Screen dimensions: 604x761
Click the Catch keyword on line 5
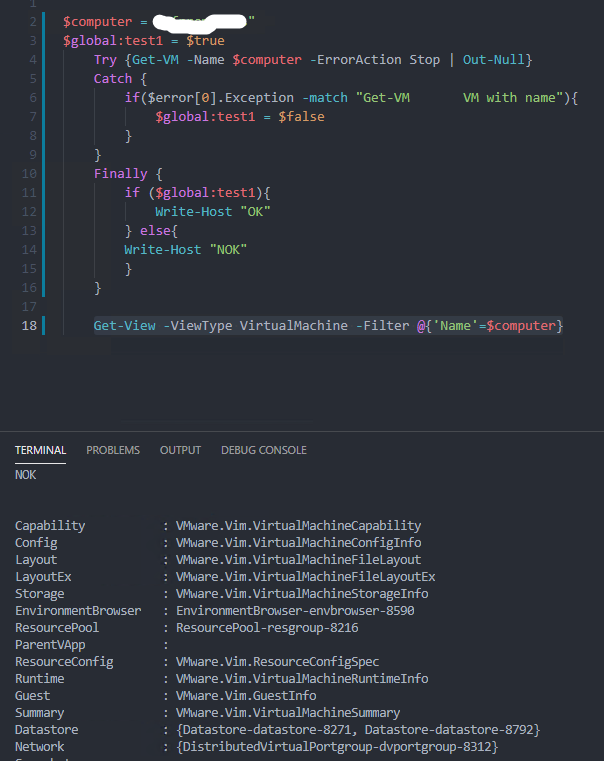pyautogui.click(x=113, y=78)
